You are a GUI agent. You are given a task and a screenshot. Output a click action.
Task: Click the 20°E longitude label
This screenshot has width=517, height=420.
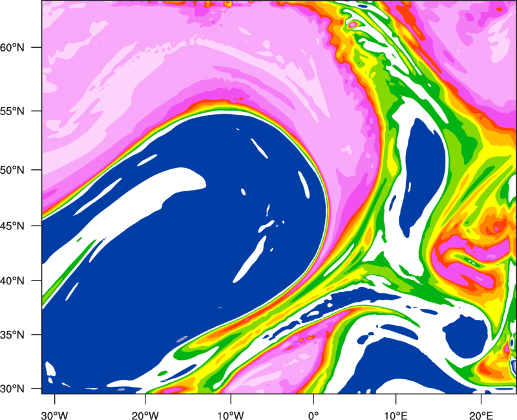(x=481, y=415)
